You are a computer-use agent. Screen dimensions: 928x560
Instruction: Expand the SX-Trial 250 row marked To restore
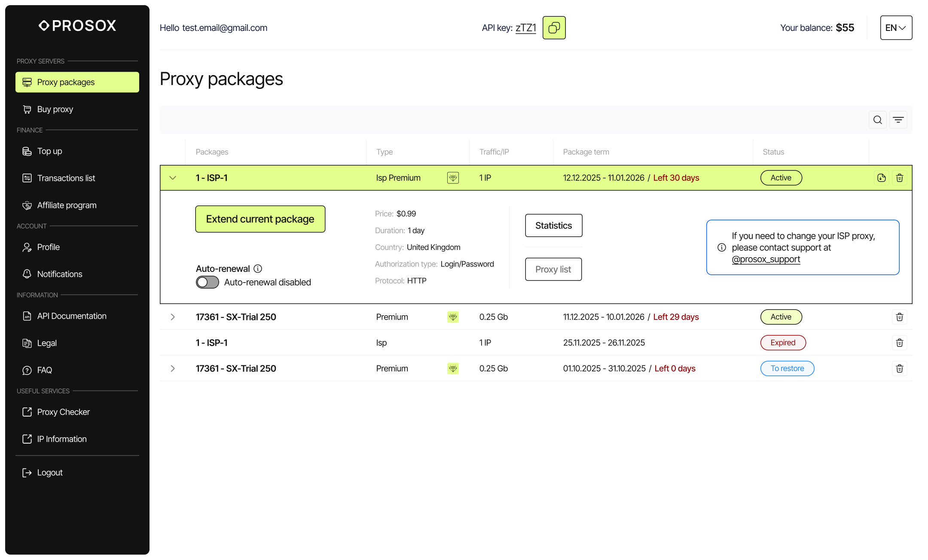(173, 368)
